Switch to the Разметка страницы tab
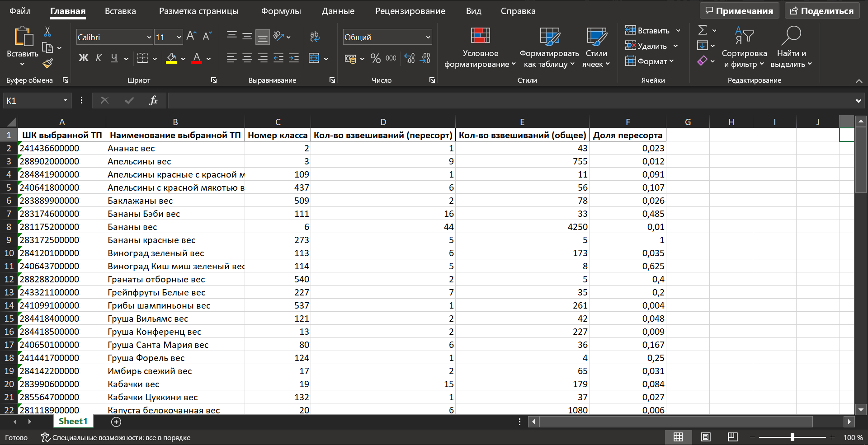Screen dimensions: 868x445 (x=199, y=11)
